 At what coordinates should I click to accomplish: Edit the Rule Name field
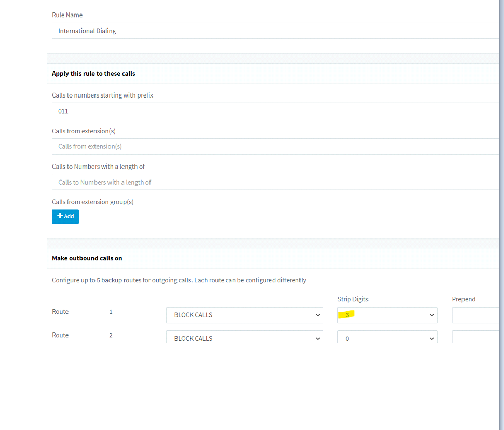pyautogui.click(x=208, y=31)
